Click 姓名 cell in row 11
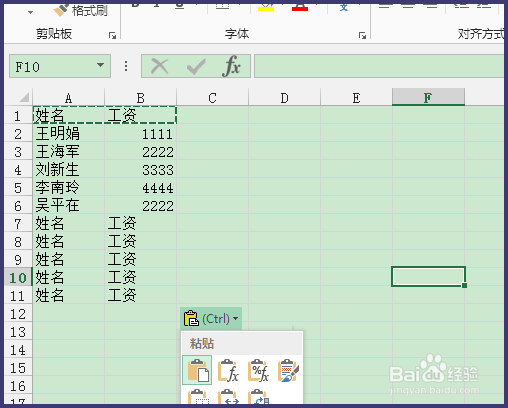This screenshot has height=408, width=508. tap(69, 295)
